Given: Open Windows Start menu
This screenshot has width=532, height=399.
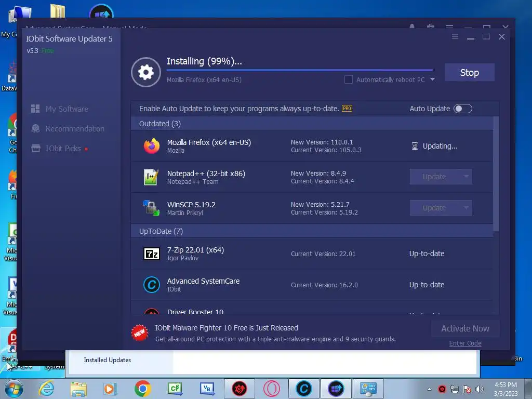Looking at the screenshot, I should pos(13,389).
